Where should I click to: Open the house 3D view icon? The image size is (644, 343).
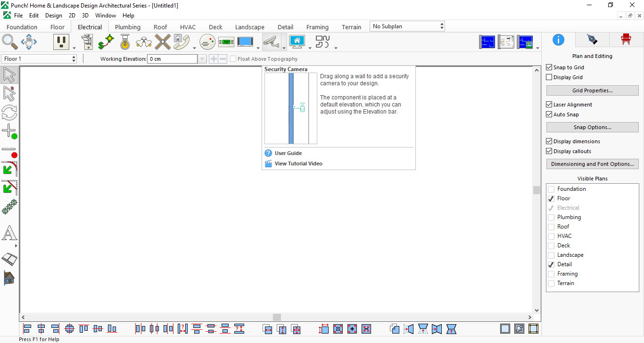(x=9, y=278)
